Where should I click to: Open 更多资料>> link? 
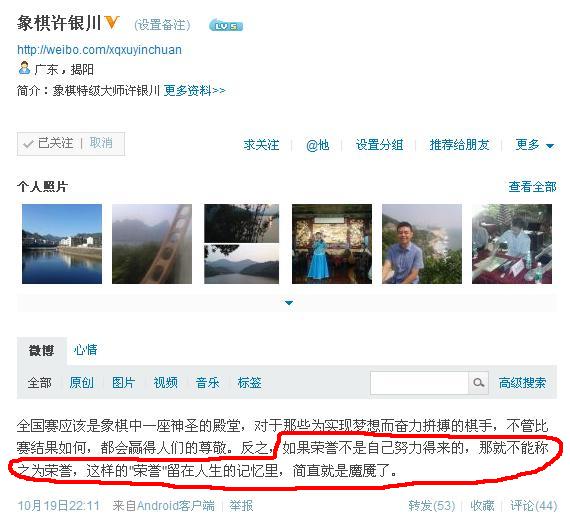point(194,90)
